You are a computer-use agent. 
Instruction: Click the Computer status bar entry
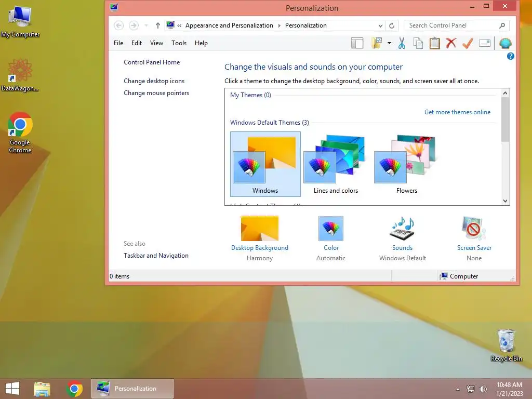pyautogui.click(x=459, y=276)
